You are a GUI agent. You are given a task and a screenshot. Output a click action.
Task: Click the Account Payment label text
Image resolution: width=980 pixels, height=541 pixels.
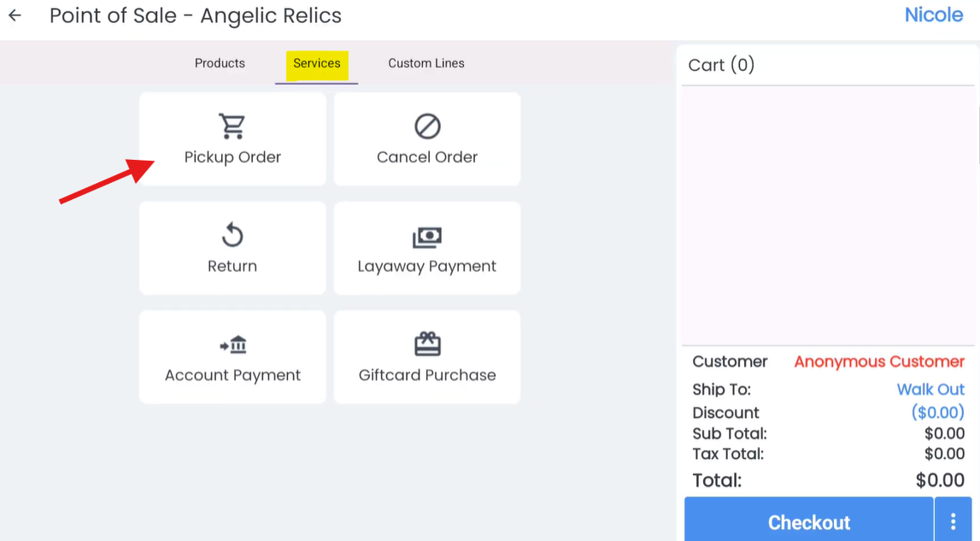coord(232,375)
